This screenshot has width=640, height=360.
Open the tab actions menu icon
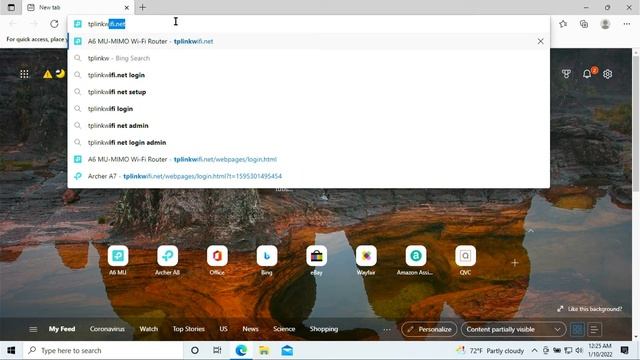click(11, 7)
